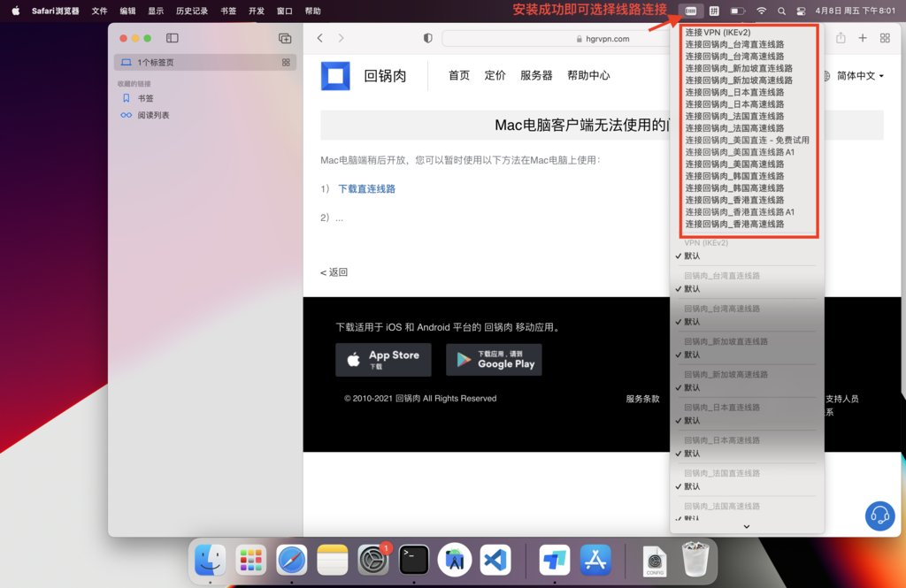The width and height of the screenshot is (906, 588).
Task: Click the Google Play download button
Action: pos(494,360)
